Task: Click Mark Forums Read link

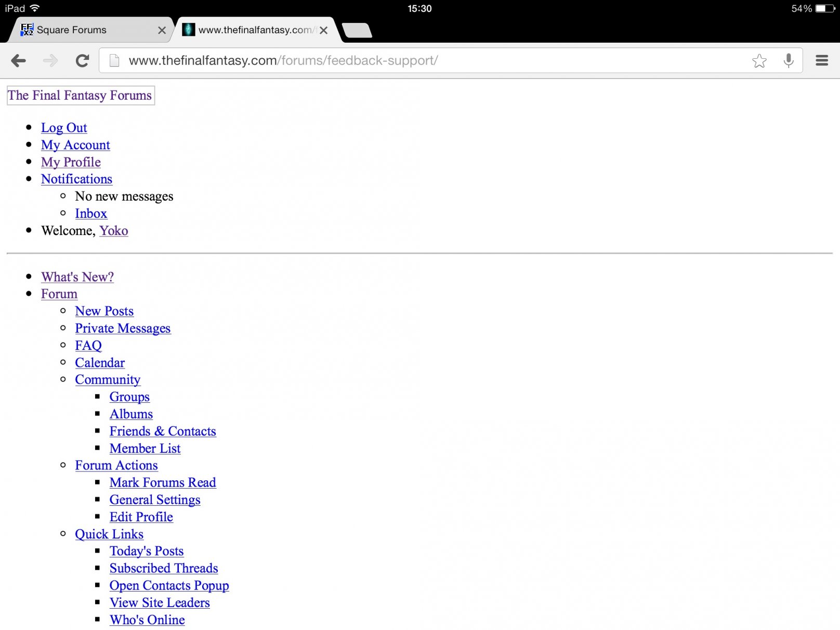Action: click(163, 483)
